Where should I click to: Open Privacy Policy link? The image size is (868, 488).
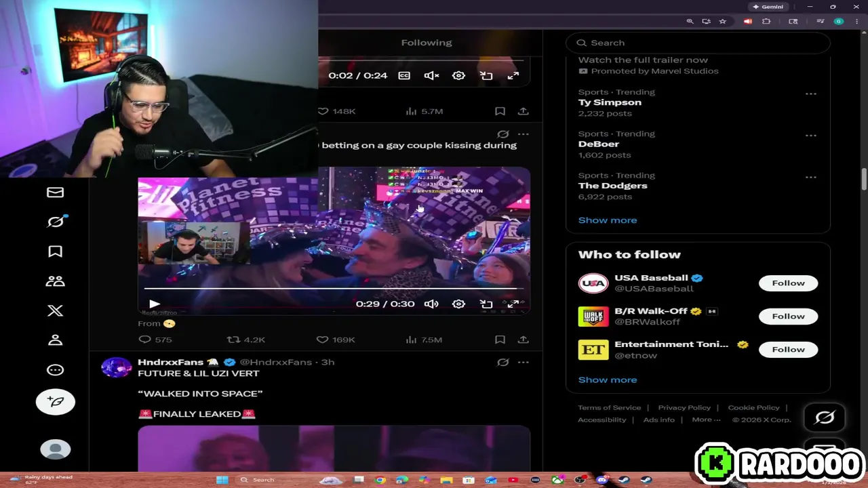click(x=684, y=407)
